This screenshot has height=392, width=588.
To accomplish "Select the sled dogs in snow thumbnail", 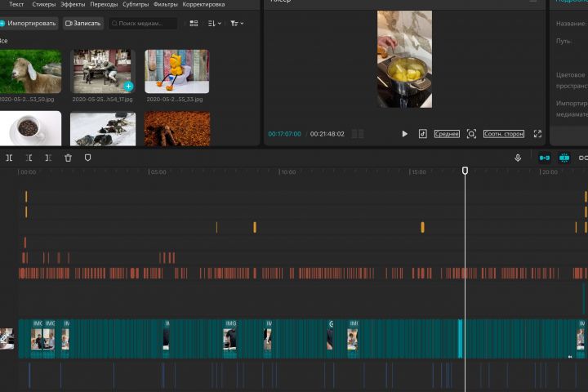I will 103,129.
